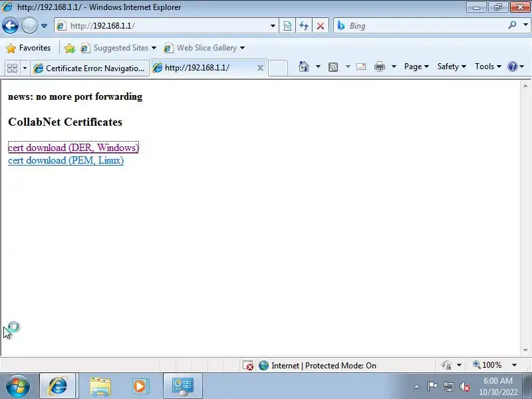Expand the tab list dropdown arrow
This screenshot has height=399, width=532.
click(25, 68)
